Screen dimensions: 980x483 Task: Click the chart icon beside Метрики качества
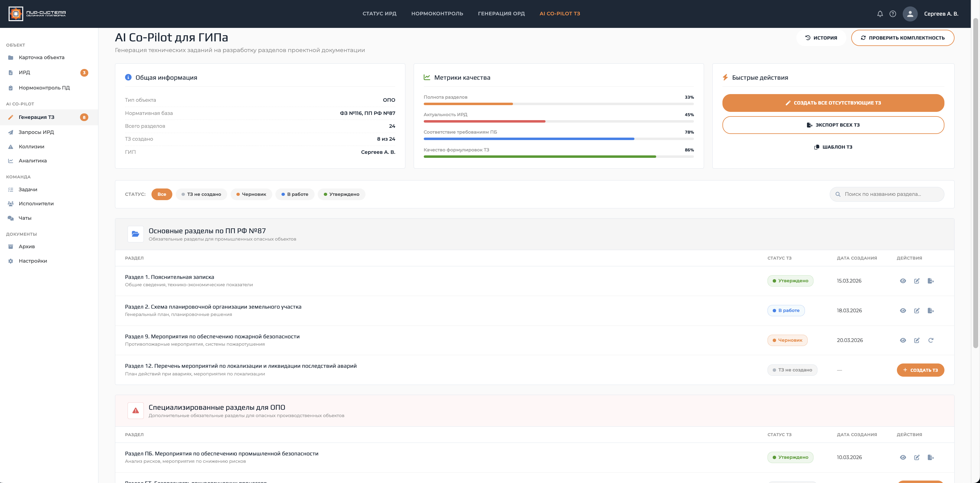click(427, 77)
